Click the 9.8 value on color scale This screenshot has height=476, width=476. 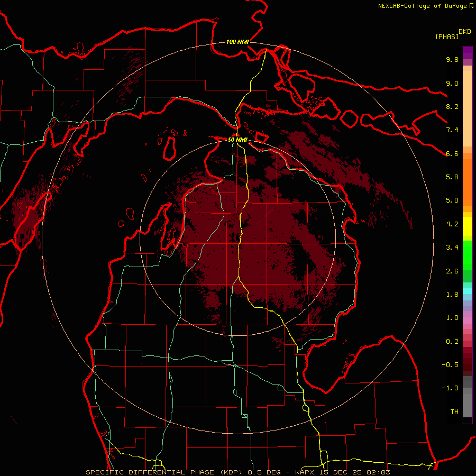point(452,60)
